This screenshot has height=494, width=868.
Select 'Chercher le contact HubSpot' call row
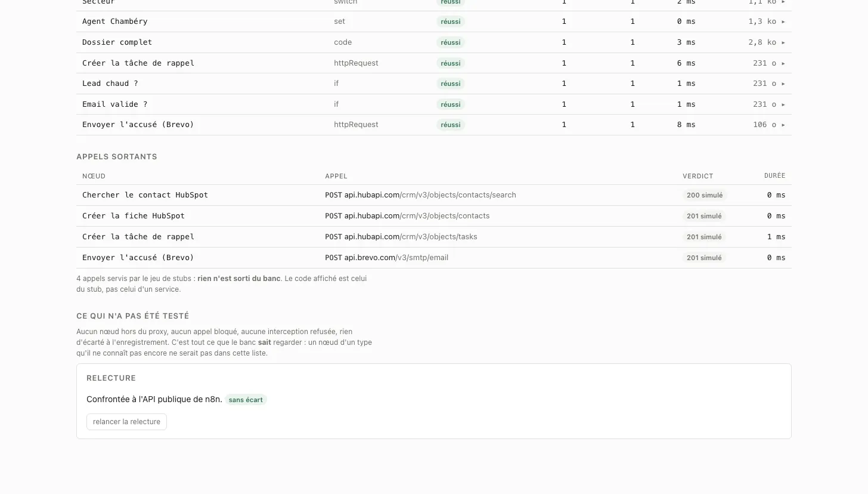[433, 195]
